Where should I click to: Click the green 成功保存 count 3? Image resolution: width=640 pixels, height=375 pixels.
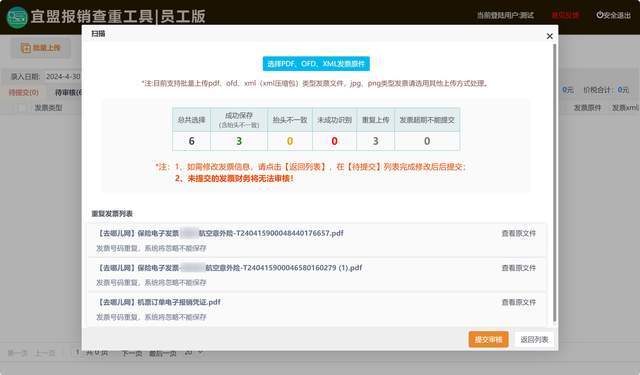click(239, 141)
